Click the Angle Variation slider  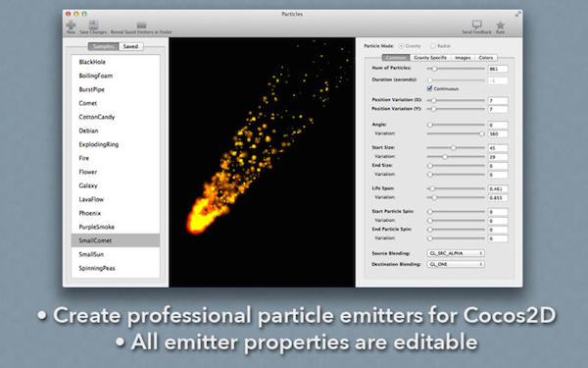tap(456, 133)
